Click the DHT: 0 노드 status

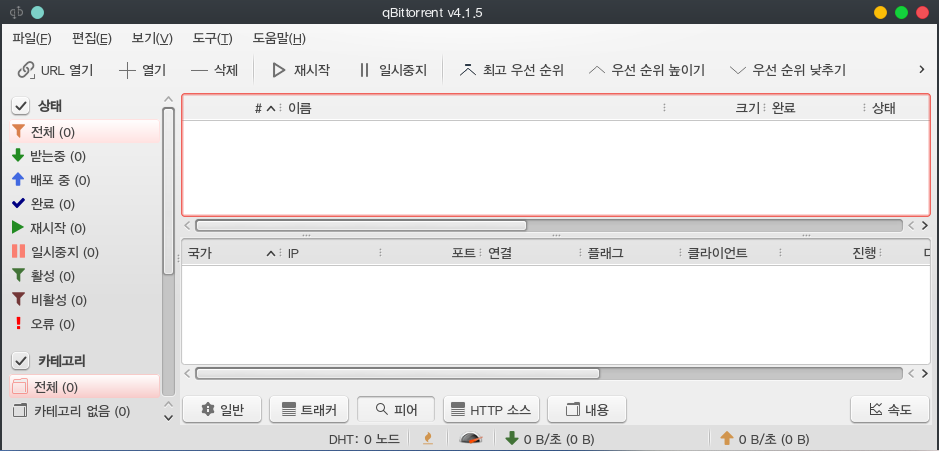click(364, 439)
